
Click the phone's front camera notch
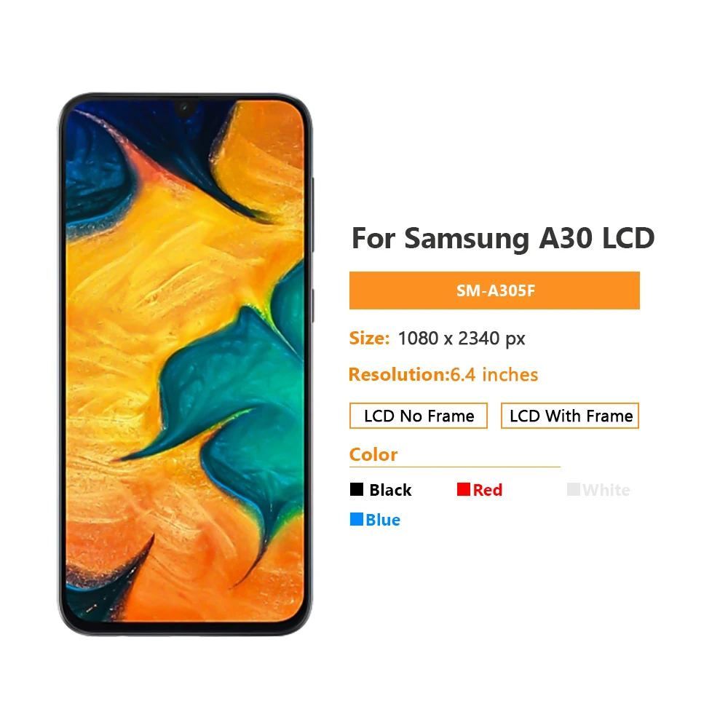(x=185, y=108)
